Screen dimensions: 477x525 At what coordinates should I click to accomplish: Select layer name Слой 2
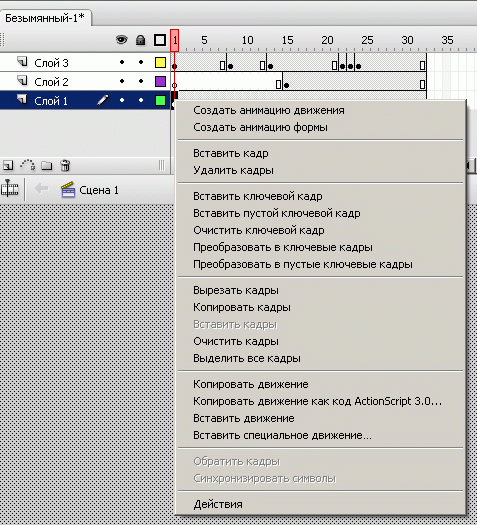[51, 82]
